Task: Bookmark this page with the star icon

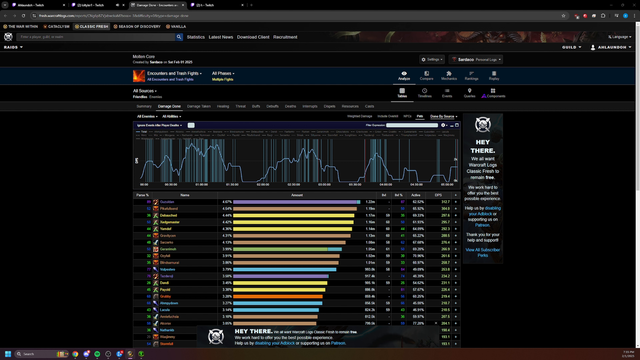Action: click(x=563, y=16)
